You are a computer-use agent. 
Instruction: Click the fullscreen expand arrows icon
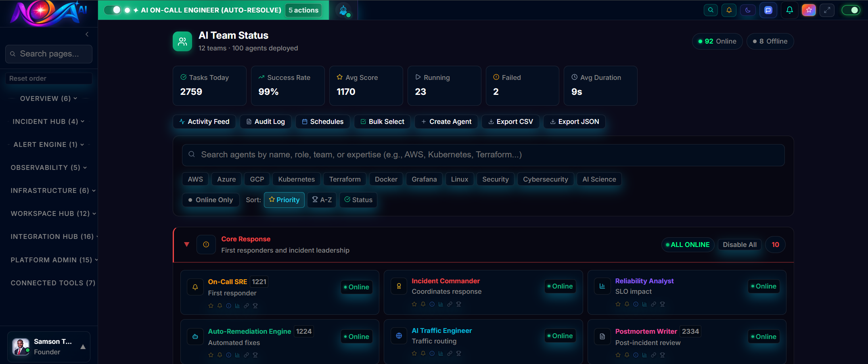pyautogui.click(x=827, y=10)
